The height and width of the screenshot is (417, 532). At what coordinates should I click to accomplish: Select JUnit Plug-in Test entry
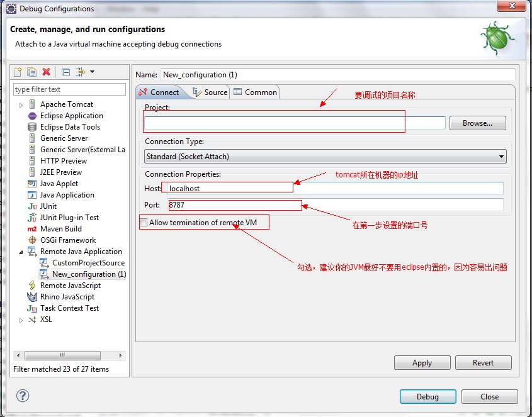point(69,218)
